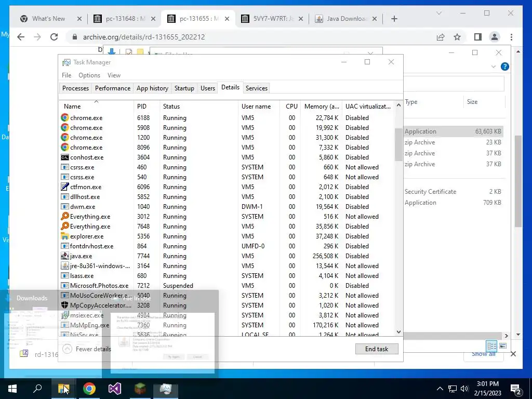The height and width of the screenshot is (399, 532).
Task: Select the dwm.exe process icon
Action: click(x=65, y=207)
